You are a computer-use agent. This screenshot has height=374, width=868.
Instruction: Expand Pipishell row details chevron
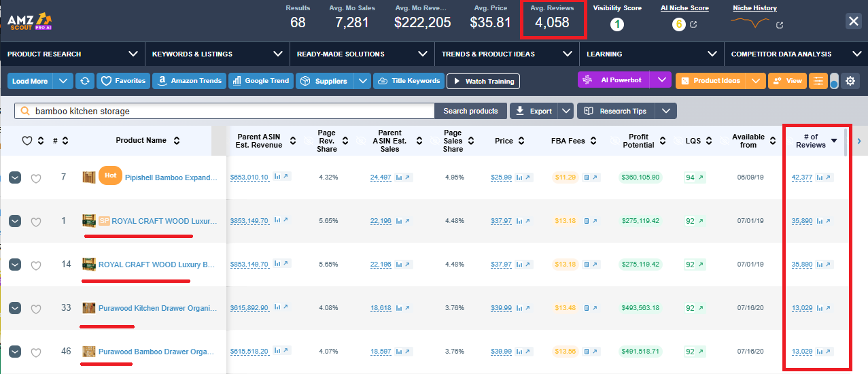[x=15, y=177]
